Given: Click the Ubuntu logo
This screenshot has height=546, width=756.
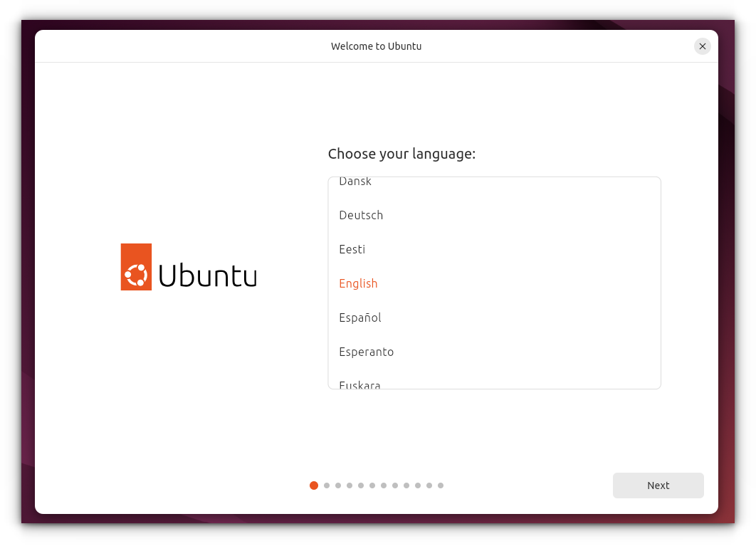Looking at the screenshot, I should 188,267.
